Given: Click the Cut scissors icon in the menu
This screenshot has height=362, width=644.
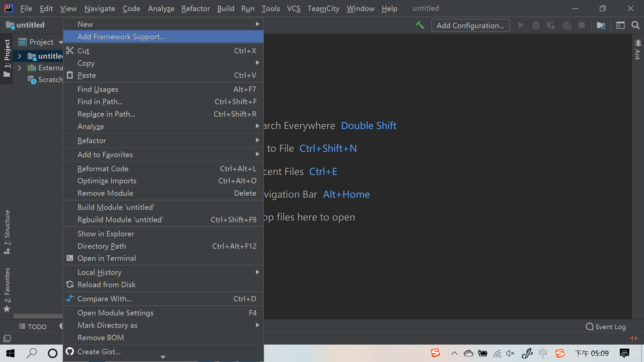Looking at the screenshot, I should [x=70, y=51].
